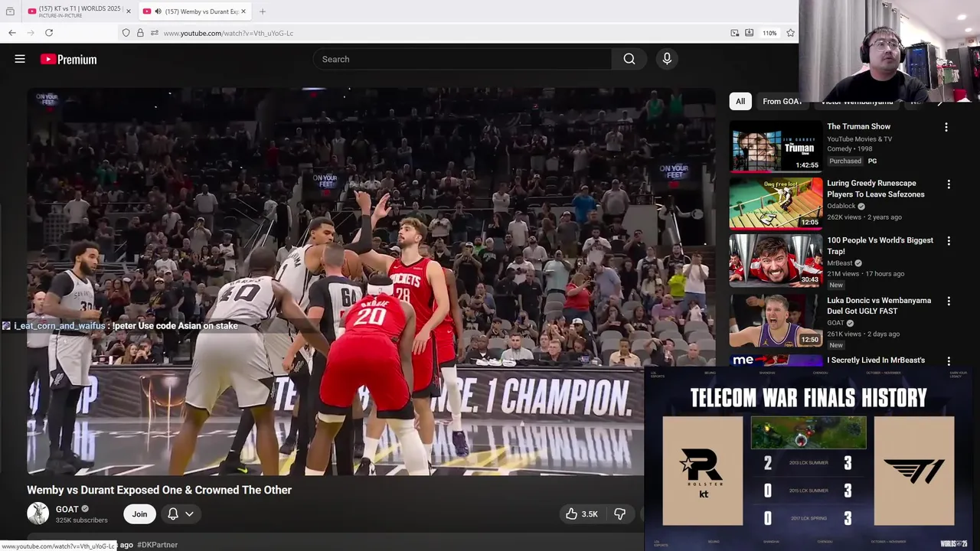Start voice search with microphone icon
Viewport: 980px width, 551px height.
tap(667, 59)
